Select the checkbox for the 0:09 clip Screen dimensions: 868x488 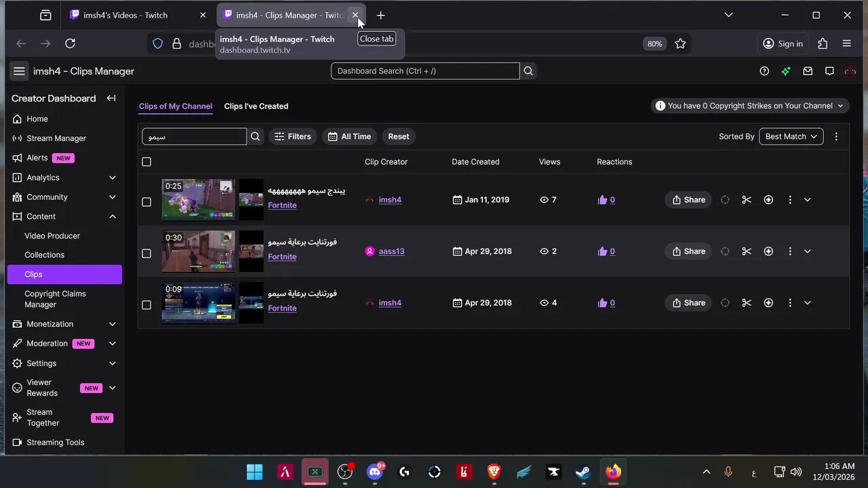click(146, 305)
